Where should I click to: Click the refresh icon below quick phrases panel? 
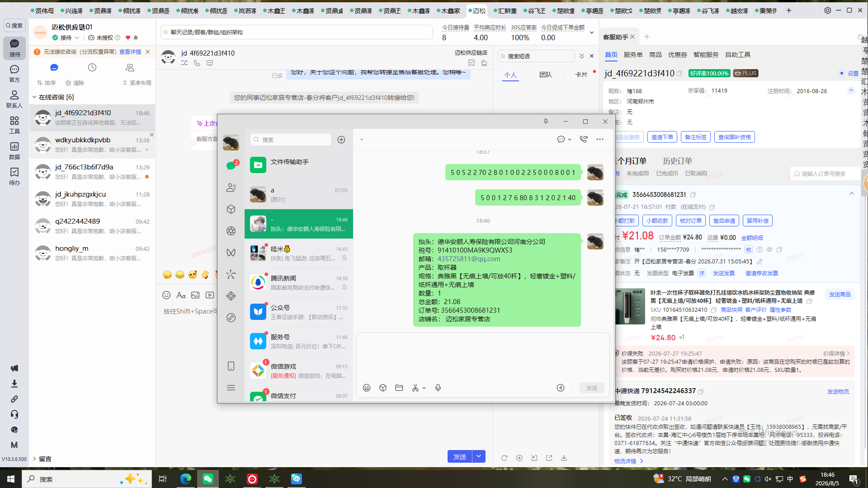pos(504,458)
